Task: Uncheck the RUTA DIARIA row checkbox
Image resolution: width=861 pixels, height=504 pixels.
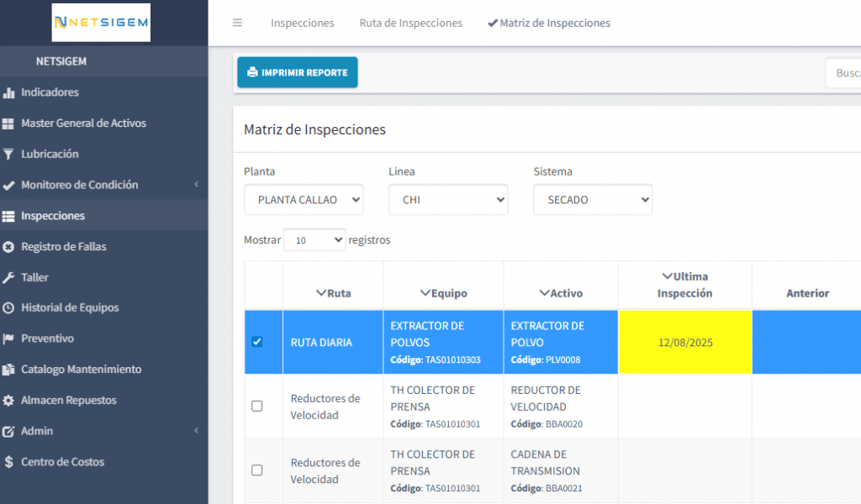Action: point(257,342)
